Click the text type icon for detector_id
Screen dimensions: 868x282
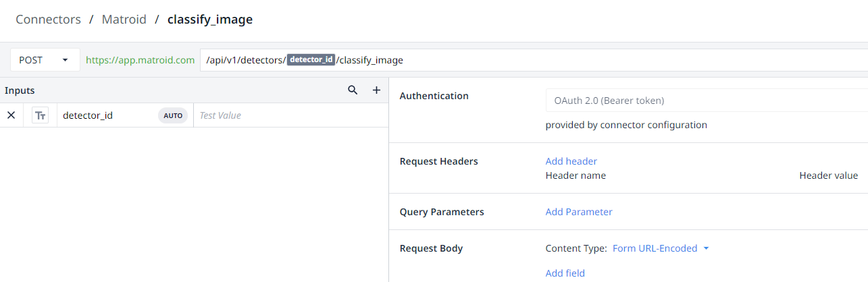click(x=41, y=115)
